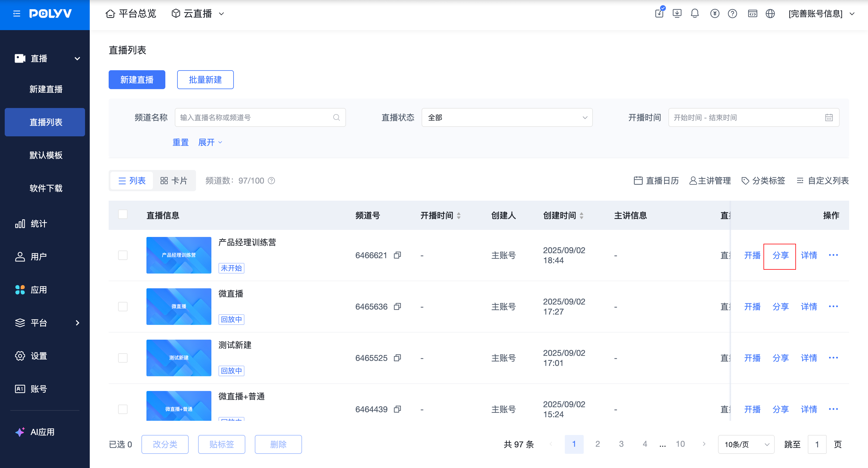Open 直播日历

[656, 181]
